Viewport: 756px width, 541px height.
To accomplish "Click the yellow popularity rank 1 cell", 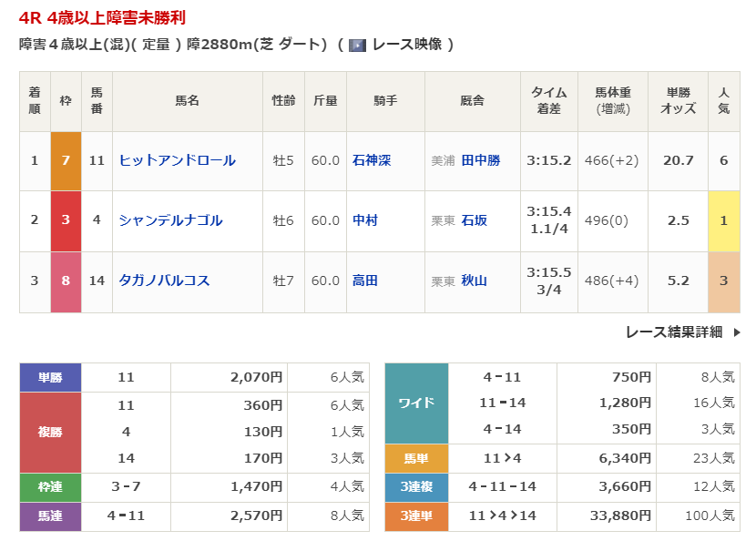I will 723,220.
